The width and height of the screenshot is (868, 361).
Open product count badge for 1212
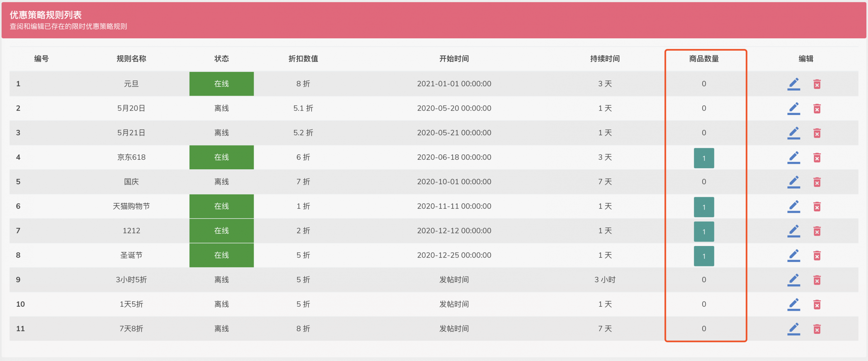[x=704, y=231]
